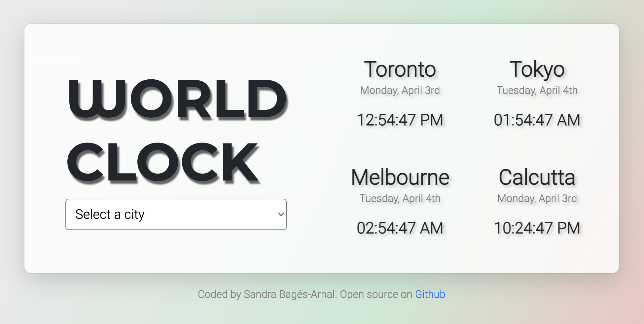
Task: Select Tokyo's Tuesday, April 4th date
Action: [536, 90]
